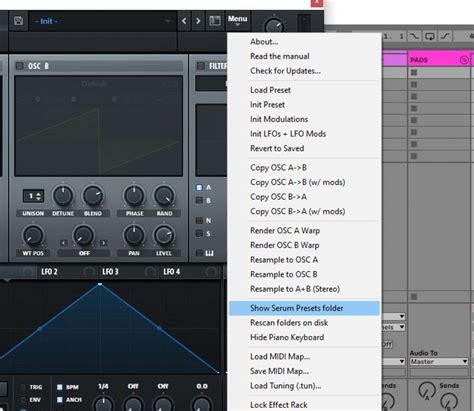
Task: Select Init Preset menu entry
Action: [304, 105]
